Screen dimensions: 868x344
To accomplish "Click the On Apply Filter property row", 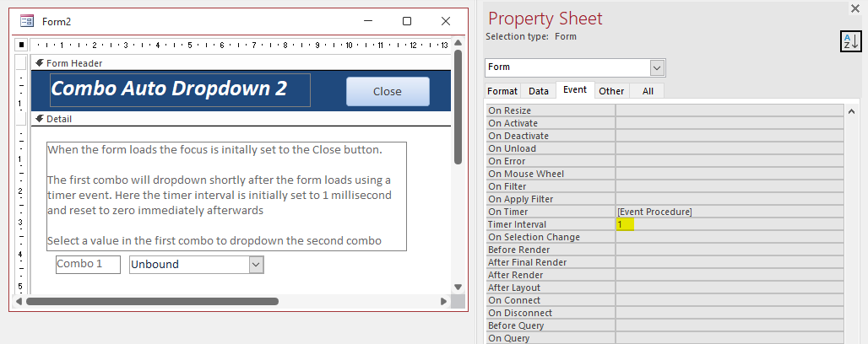I will pos(665,199).
